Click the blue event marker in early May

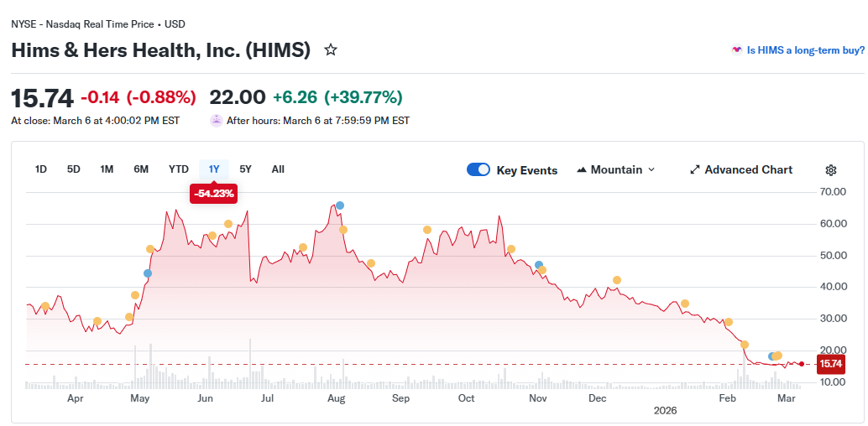(147, 273)
